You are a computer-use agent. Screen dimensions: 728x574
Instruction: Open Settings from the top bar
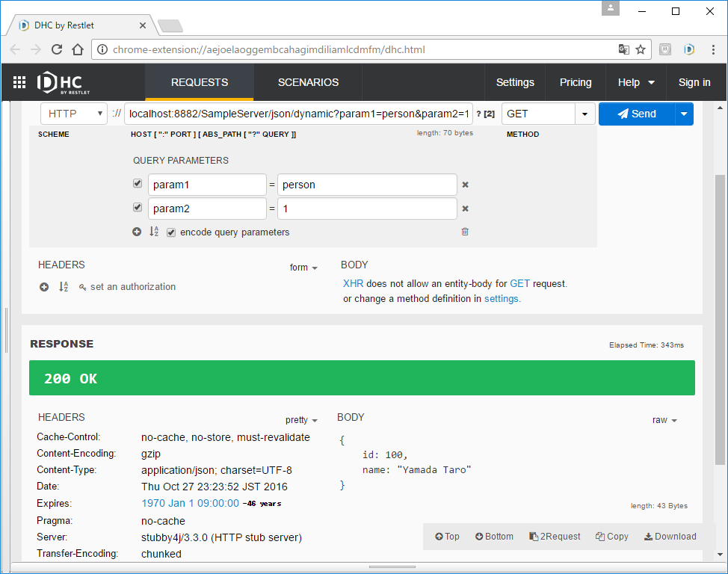tap(515, 82)
